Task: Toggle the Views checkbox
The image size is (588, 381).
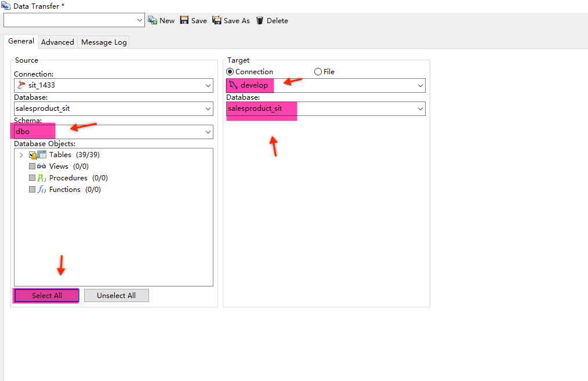Action: coord(32,166)
